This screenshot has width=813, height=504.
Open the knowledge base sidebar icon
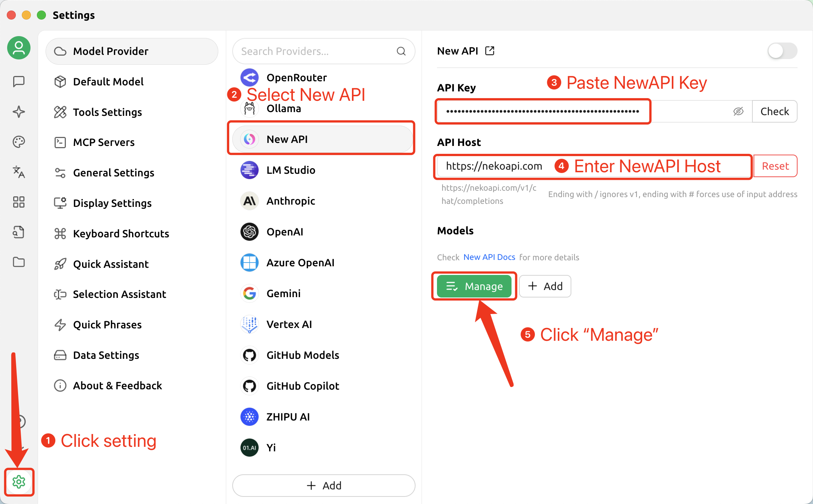[19, 232]
